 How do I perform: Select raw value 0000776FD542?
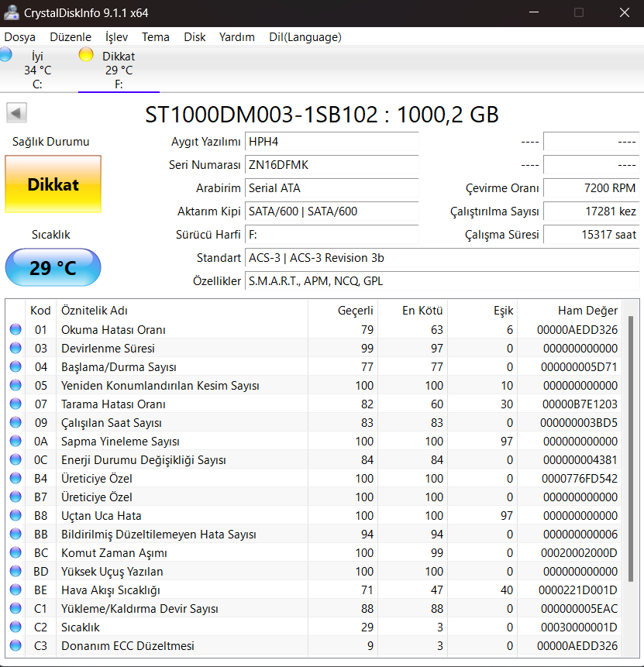[x=580, y=479]
